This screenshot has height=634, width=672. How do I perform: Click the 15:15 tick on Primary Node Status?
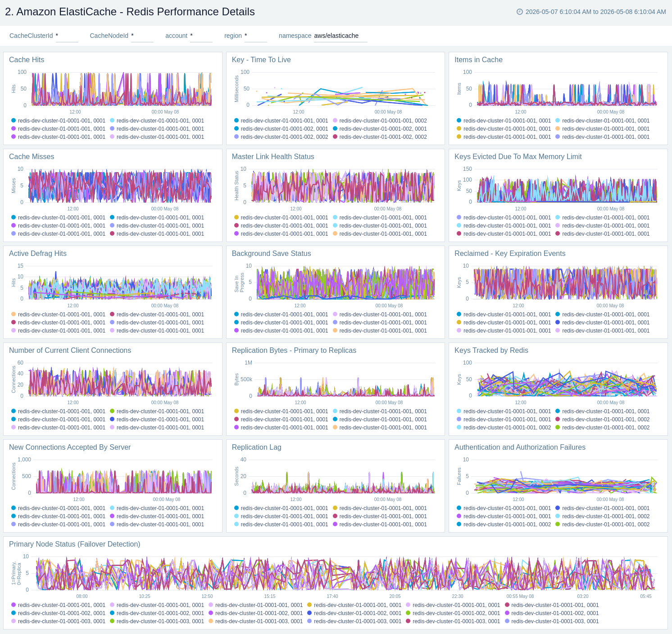tap(270, 596)
